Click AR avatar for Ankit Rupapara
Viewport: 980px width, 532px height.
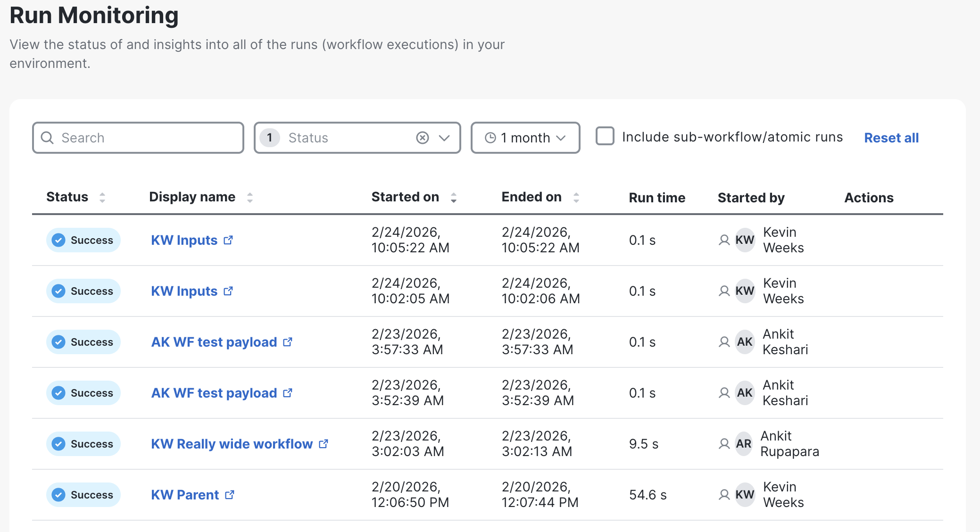[x=743, y=444]
